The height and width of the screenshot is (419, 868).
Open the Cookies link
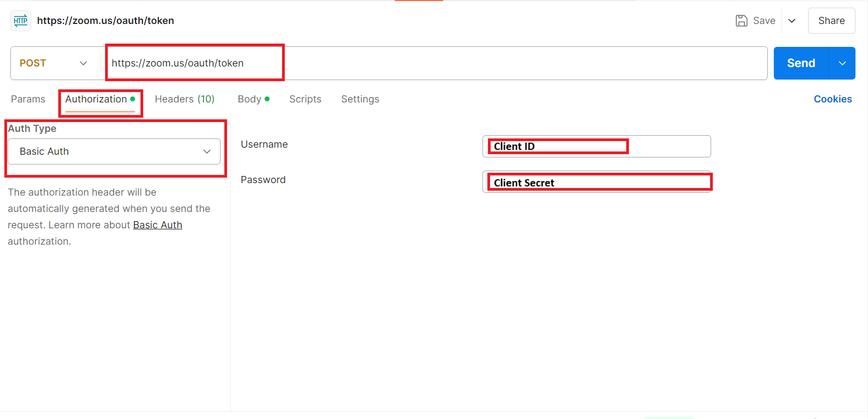point(833,99)
